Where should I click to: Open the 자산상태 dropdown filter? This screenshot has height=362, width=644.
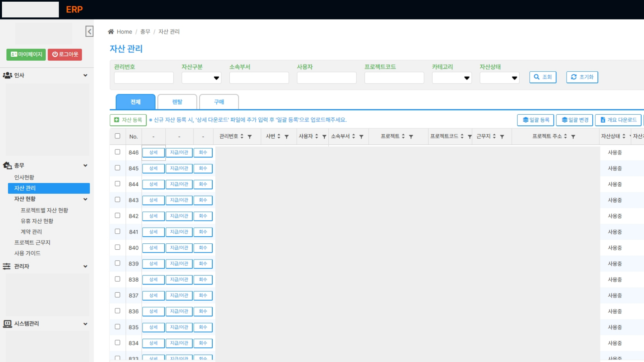499,78
